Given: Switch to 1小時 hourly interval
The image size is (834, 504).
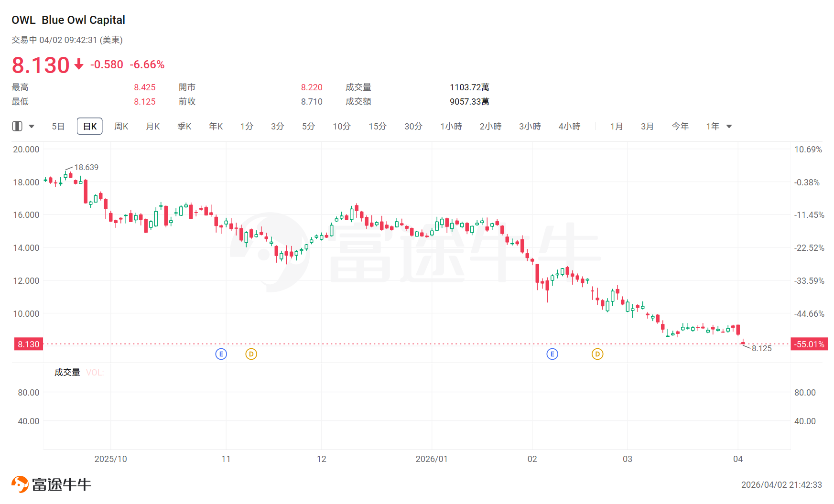Looking at the screenshot, I should 451,127.
